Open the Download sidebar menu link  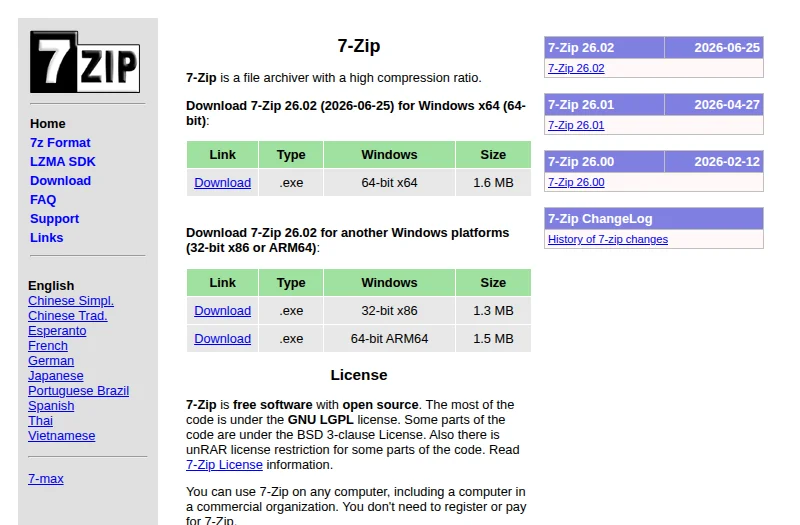click(x=60, y=181)
